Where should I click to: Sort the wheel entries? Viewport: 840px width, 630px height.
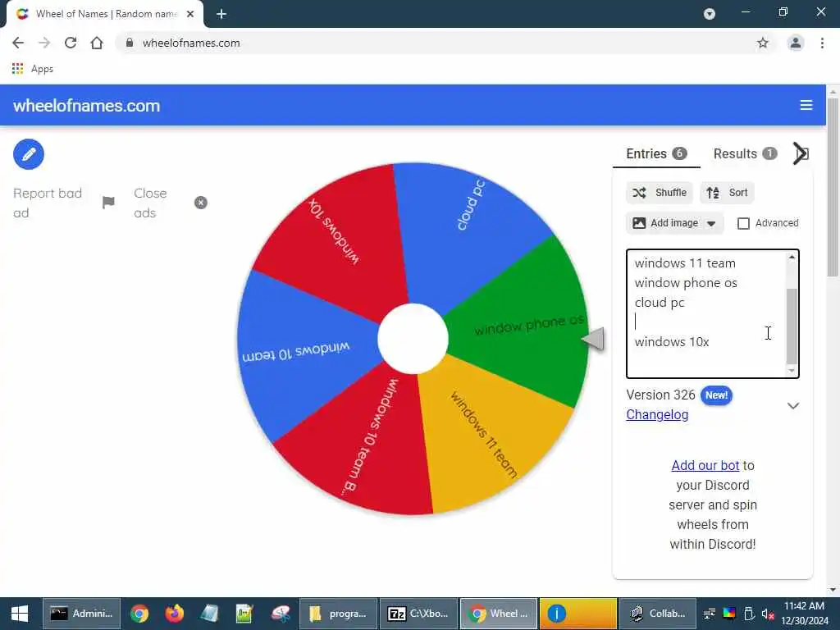pyautogui.click(x=727, y=193)
